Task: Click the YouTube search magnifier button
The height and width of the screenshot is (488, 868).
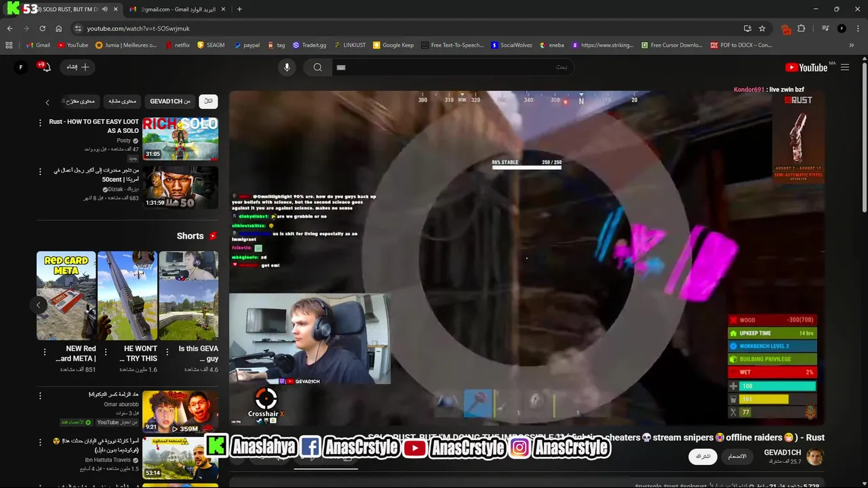Action: (317, 67)
